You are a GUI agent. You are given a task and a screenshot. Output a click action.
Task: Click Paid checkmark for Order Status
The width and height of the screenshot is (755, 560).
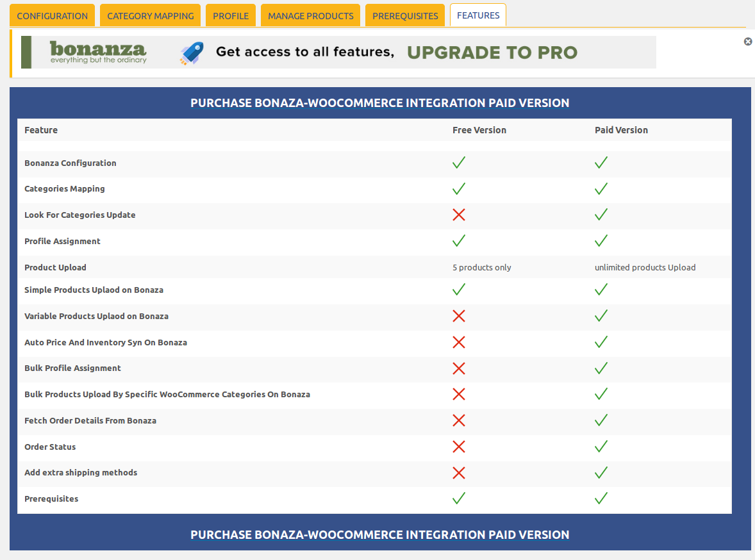[x=601, y=447]
